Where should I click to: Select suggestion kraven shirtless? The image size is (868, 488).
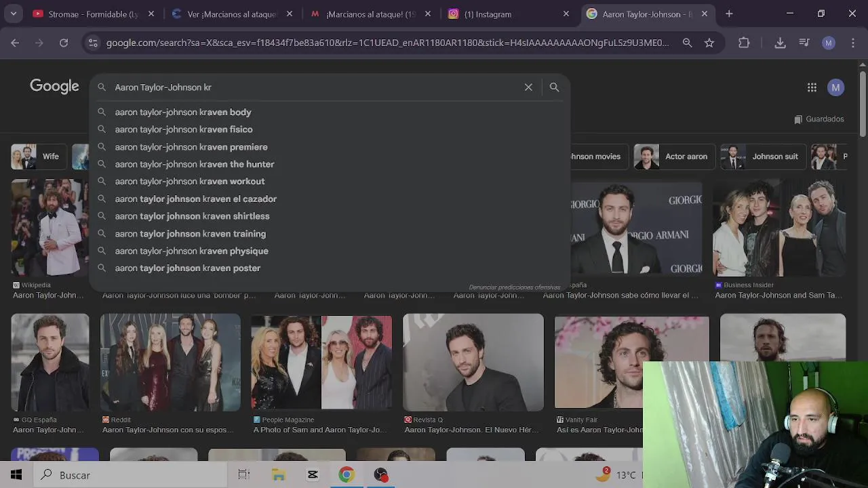(x=330, y=216)
